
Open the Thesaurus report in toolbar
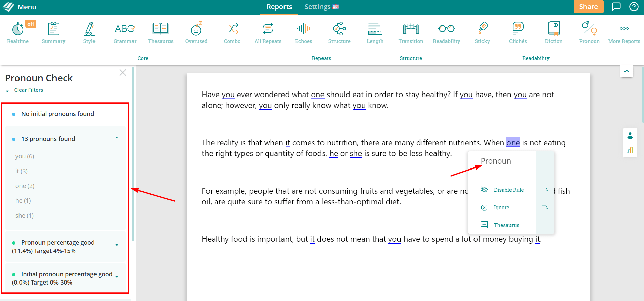click(x=160, y=33)
